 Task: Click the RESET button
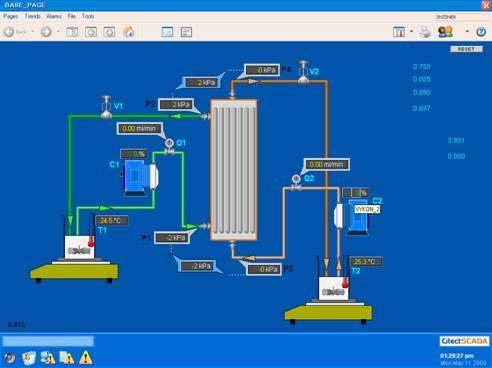[x=466, y=49]
